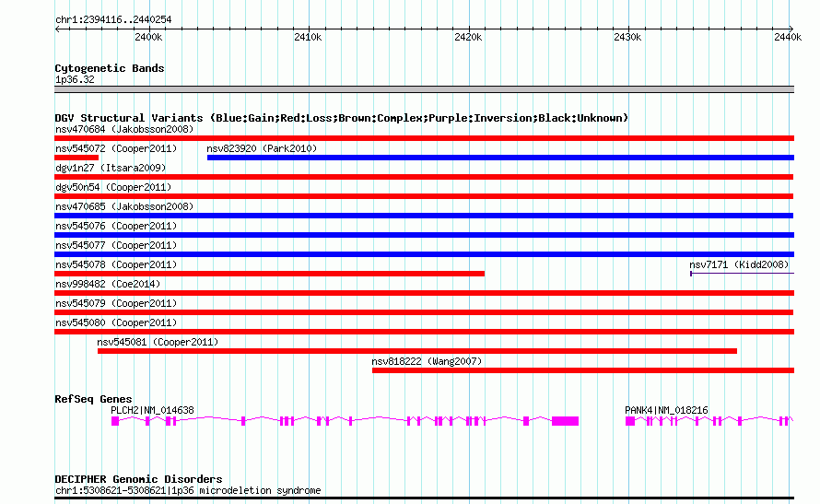Open the nsv998482 (Coe2014) label
Screen dimensions: 820x504
click(108, 284)
